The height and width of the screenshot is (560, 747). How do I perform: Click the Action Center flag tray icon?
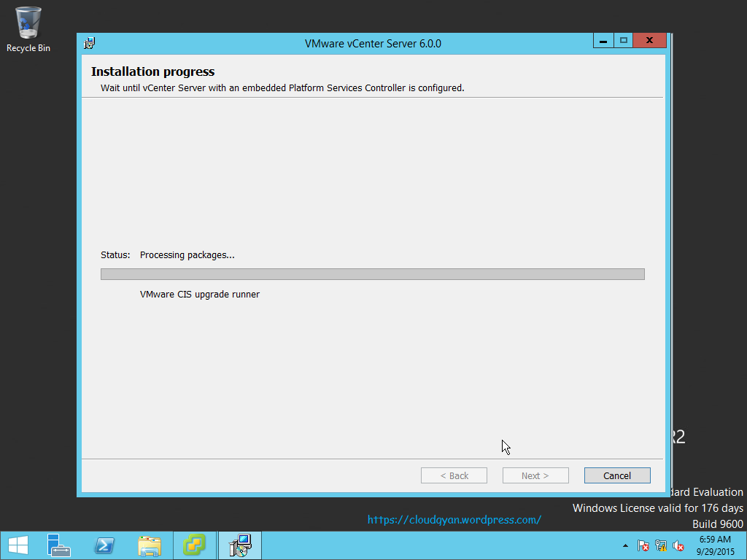click(643, 545)
